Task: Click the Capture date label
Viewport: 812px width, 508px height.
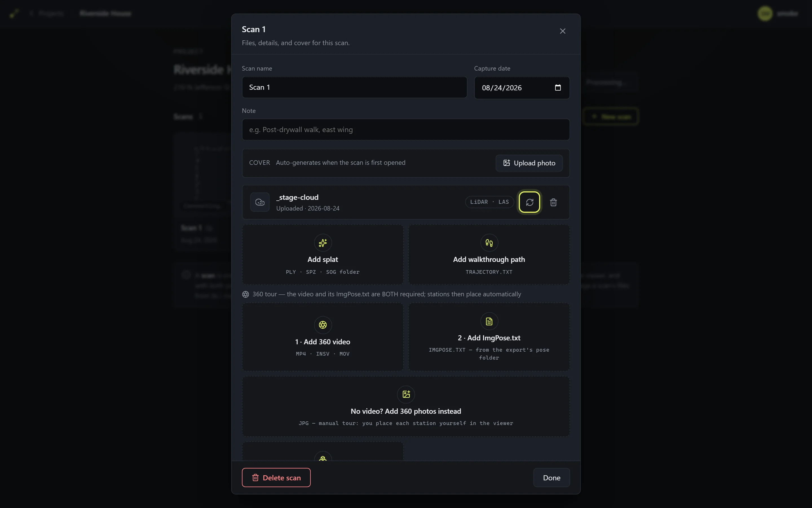Action: (492, 69)
